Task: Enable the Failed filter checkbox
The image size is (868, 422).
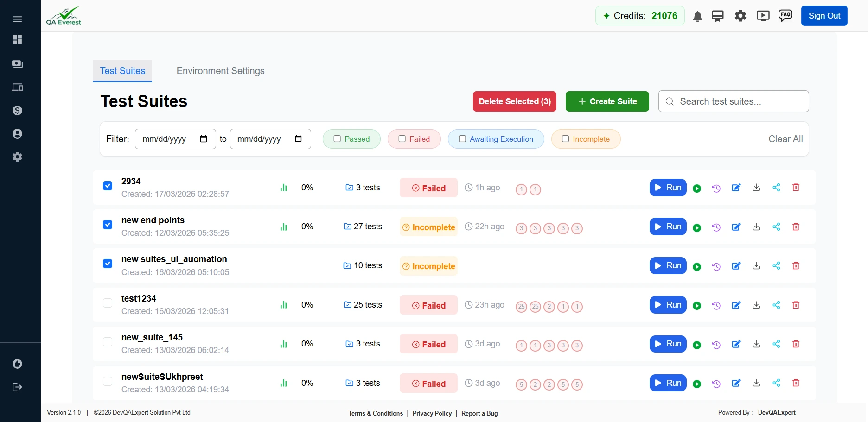Action: click(x=402, y=139)
